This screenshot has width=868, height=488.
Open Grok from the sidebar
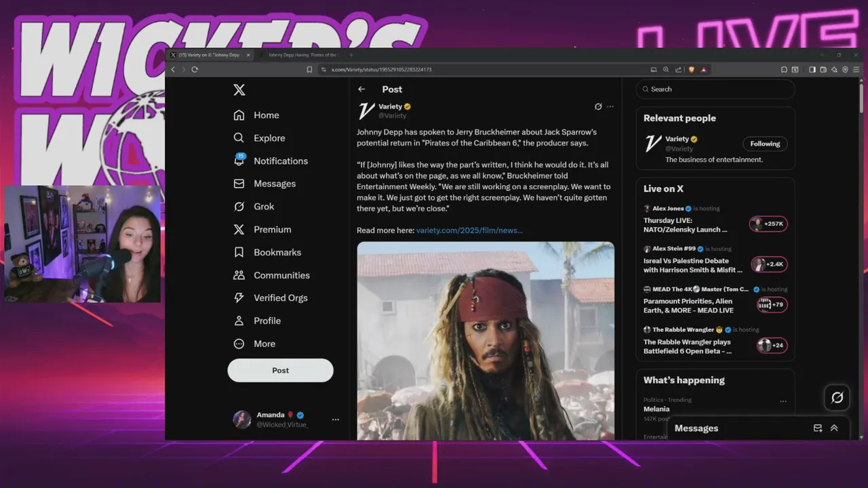(254, 207)
